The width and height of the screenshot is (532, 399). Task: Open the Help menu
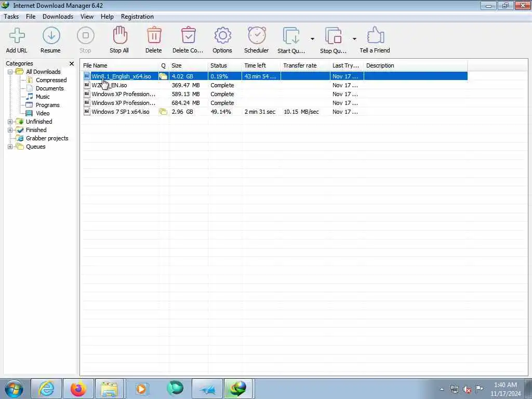(x=107, y=17)
